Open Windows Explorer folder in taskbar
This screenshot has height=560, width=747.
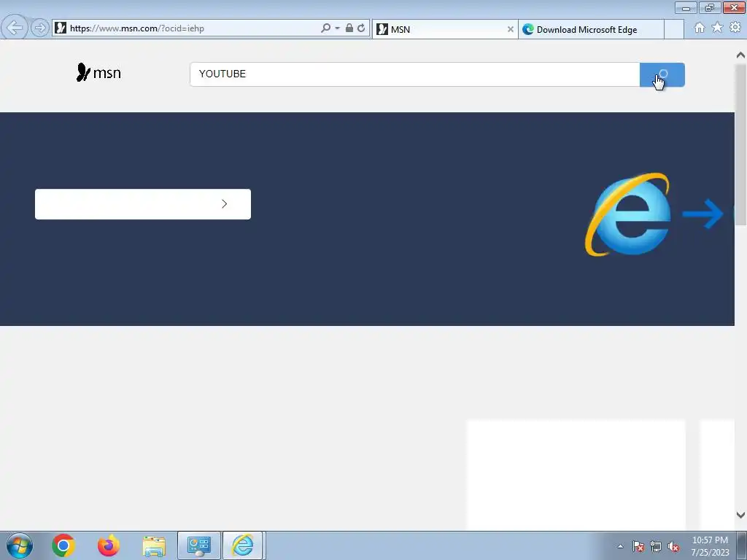tap(154, 546)
